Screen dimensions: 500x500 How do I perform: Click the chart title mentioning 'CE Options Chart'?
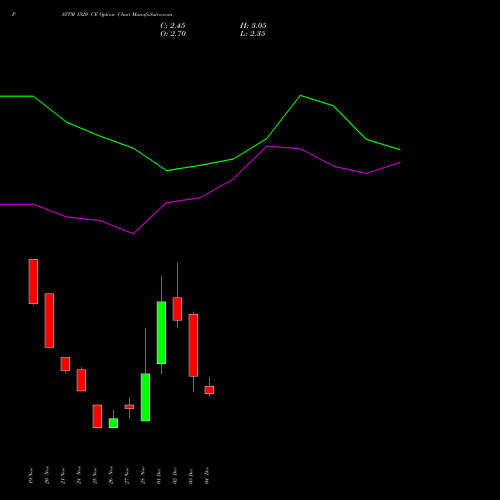(x=117, y=15)
